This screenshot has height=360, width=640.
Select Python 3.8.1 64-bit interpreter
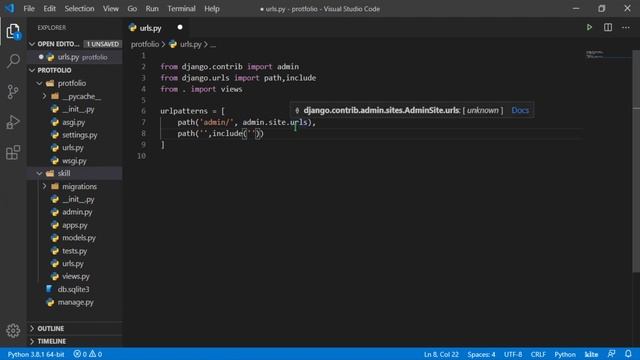click(x=36, y=354)
